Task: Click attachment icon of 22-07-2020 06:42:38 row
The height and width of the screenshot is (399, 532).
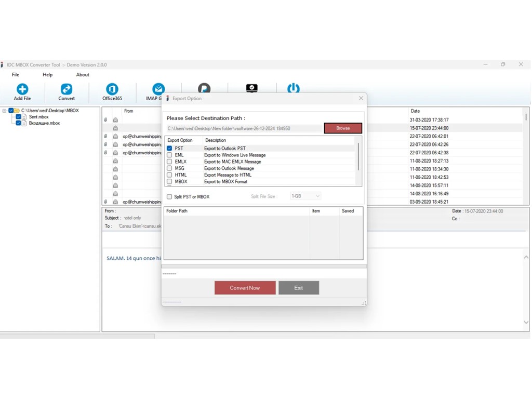Action: [105, 153]
